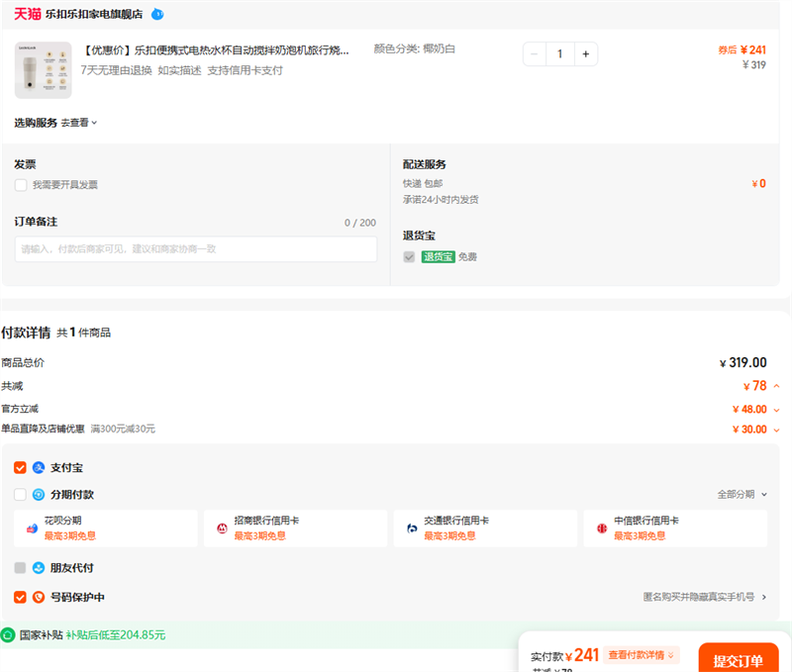Enable the installment payment checkbox
The image size is (792, 672).
pos(20,494)
